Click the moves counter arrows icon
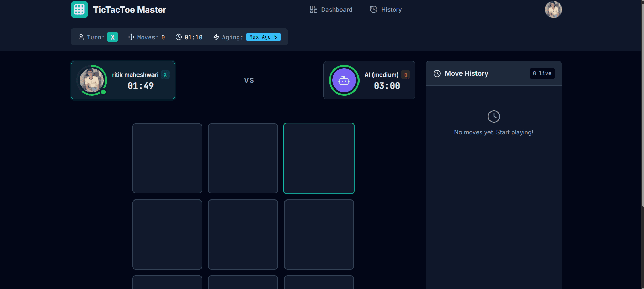The image size is (644, 289). tap(131, 37)
